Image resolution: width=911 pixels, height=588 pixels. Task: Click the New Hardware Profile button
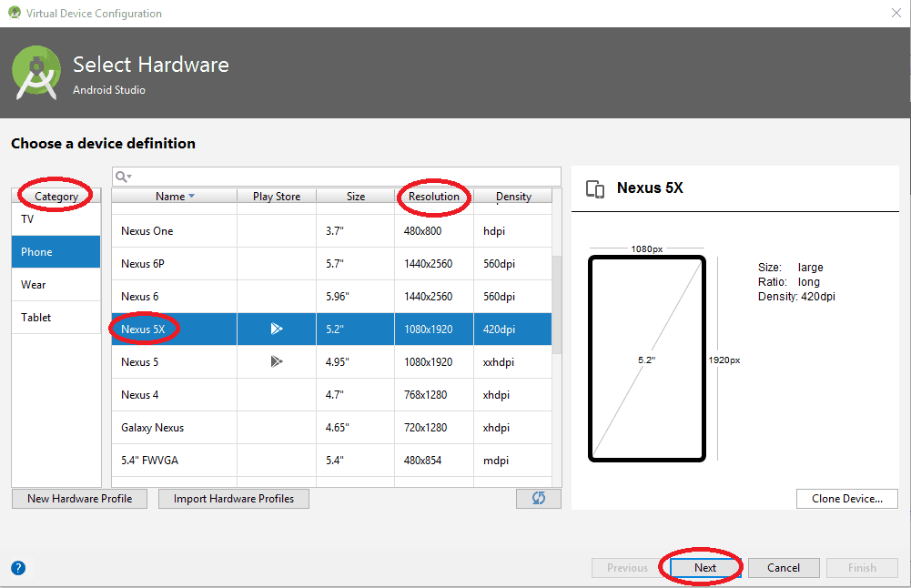[x=79, y=499]
